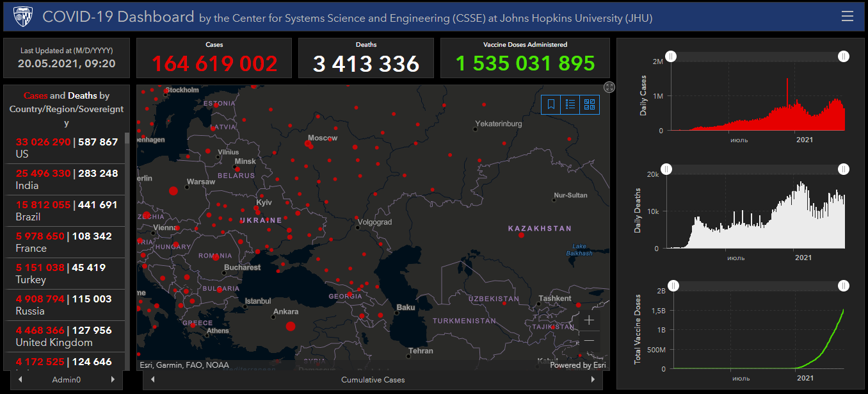This screenshot has width=868, height=394.
Task: Click the Powered by Esri link
Action: pyautogui.click(x=577, y=365)
